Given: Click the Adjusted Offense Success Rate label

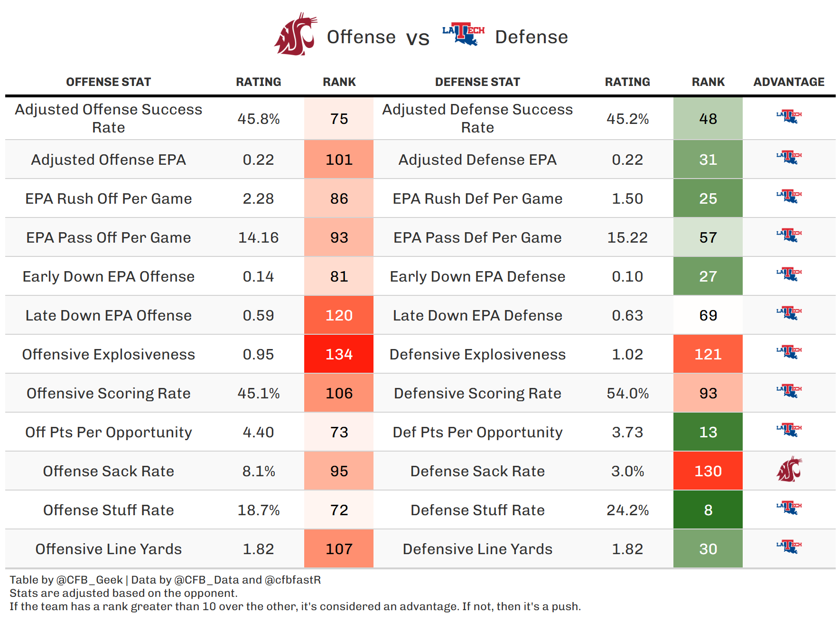Looking at the screenshot, I should pyautogui.click(x=108, y=118).
